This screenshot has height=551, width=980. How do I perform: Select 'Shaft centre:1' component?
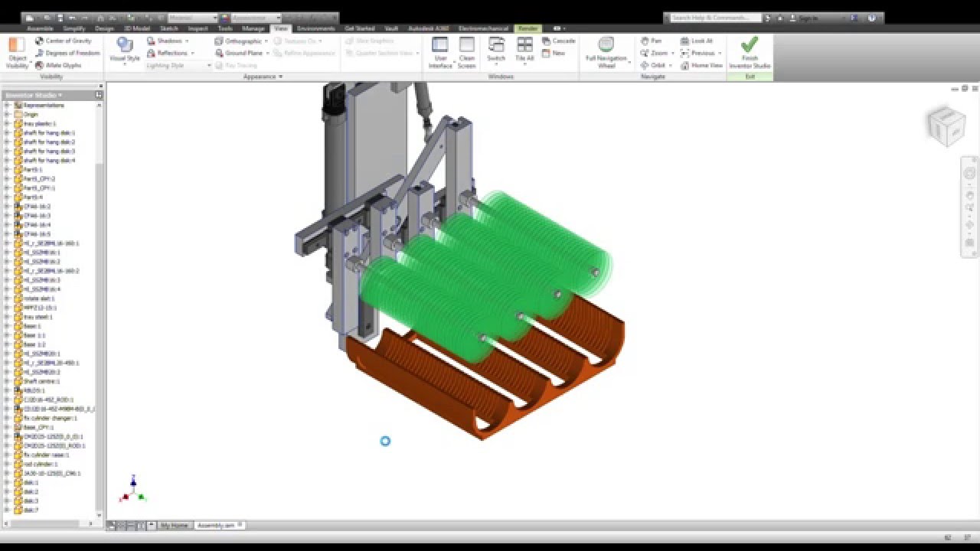point(41,381)
